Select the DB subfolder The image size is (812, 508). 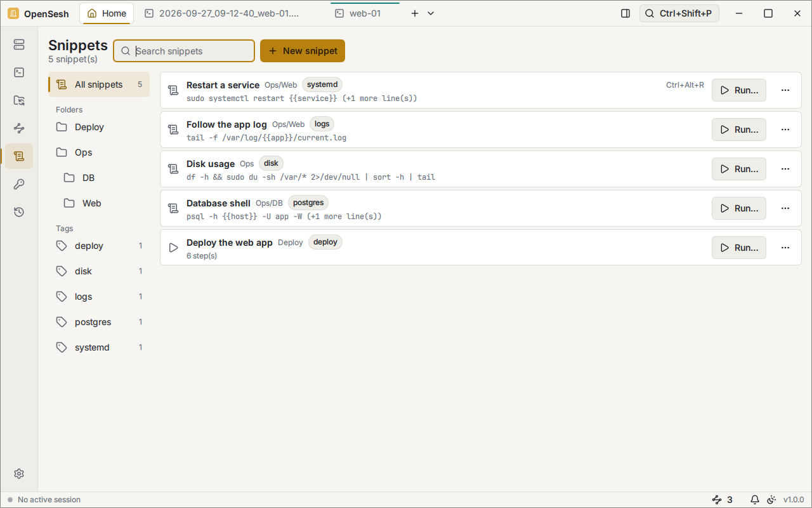point(103,178)
